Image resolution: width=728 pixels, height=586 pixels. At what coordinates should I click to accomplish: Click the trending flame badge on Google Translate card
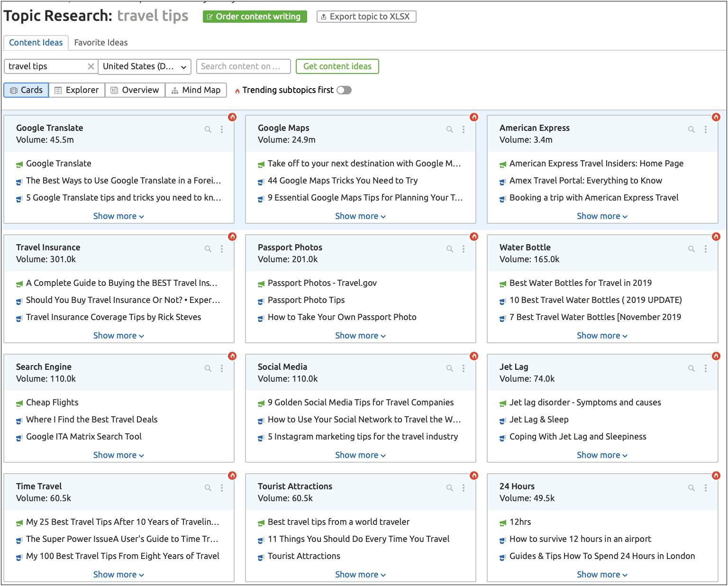click(232, 117)
